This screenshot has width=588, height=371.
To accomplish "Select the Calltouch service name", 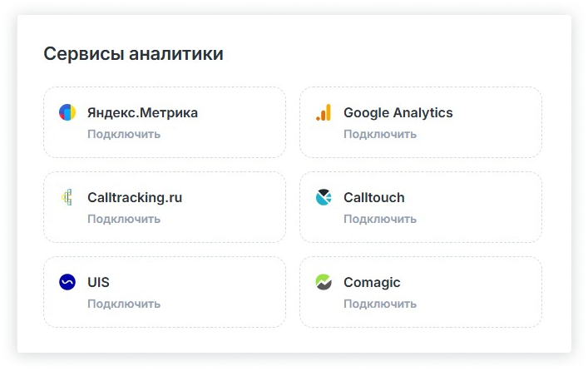I will point(373,197).
